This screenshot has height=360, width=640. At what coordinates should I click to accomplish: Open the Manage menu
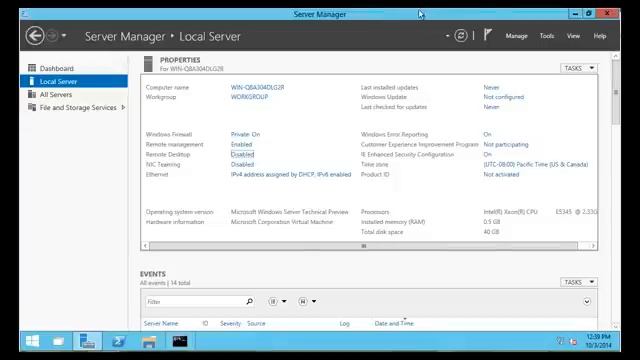point(516,36)
